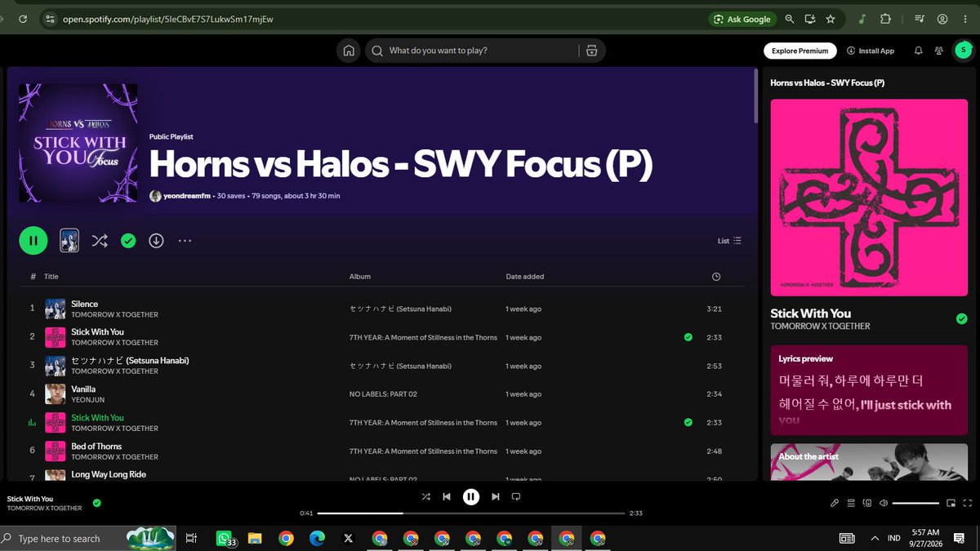Open X app from taskbar
The image size is (980, 551).
[348, 539]
